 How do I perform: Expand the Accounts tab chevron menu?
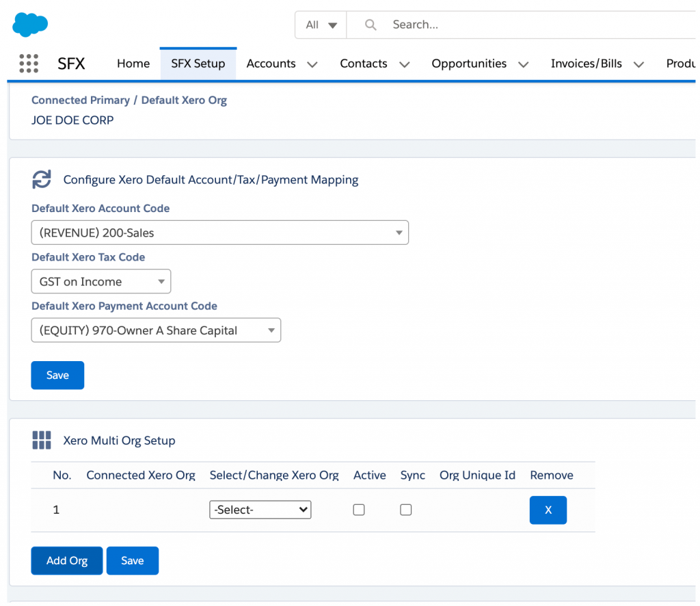(312, 65)
